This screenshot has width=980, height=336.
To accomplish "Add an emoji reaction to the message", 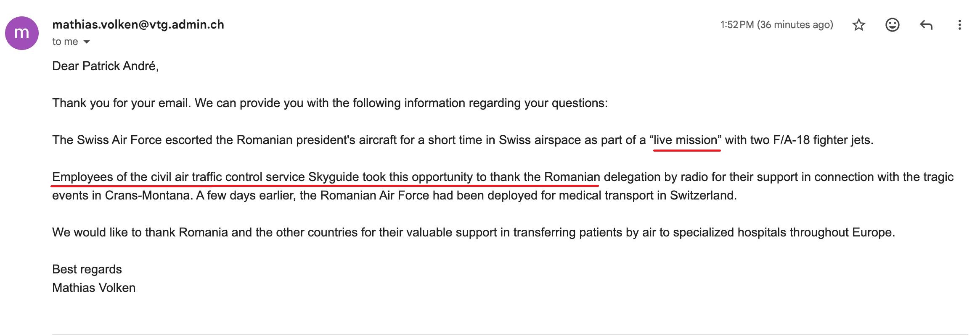I will coord(892,25).
